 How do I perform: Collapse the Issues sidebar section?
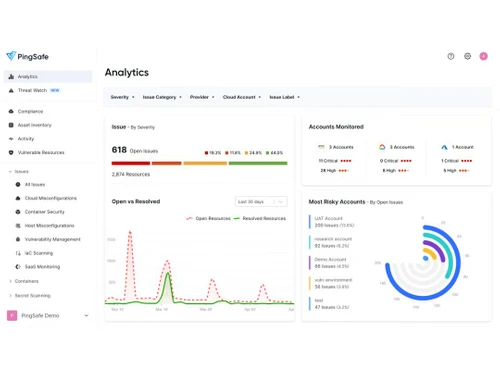[x=10, y=172]
